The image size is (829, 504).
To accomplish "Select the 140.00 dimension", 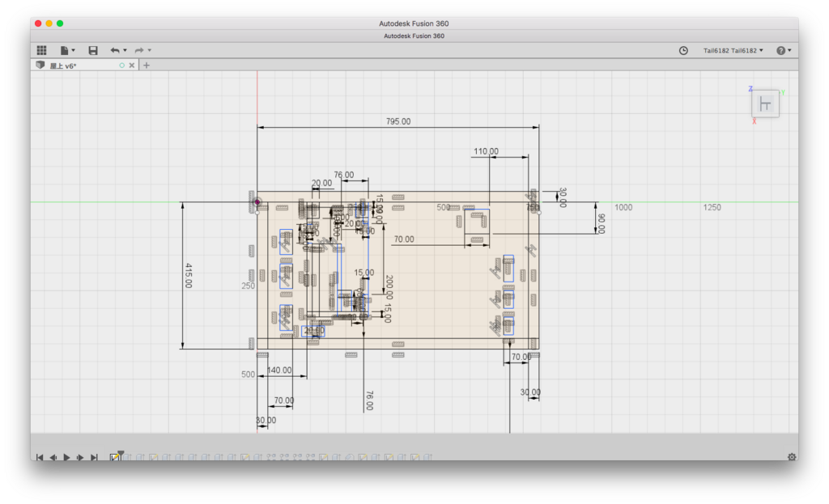I will pos(279,371).
